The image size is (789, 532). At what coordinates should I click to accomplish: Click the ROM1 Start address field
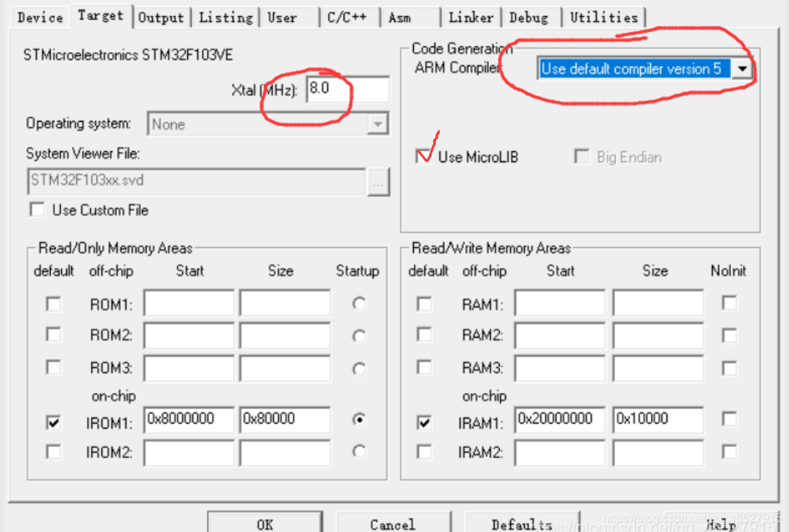189,303
